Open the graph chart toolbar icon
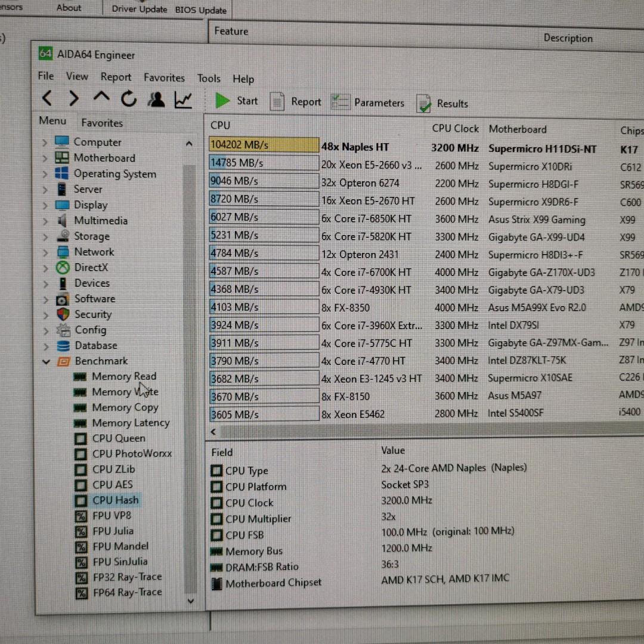The width and height of the screenshot is (644, 644). (183, 100)
